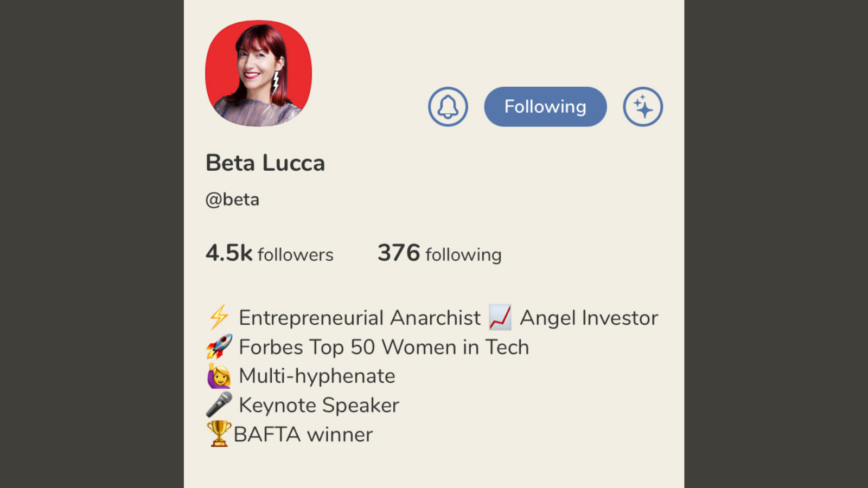Click the trophy emoji in bio
This screenshot has width=868, height=488.
pos(219,434)
